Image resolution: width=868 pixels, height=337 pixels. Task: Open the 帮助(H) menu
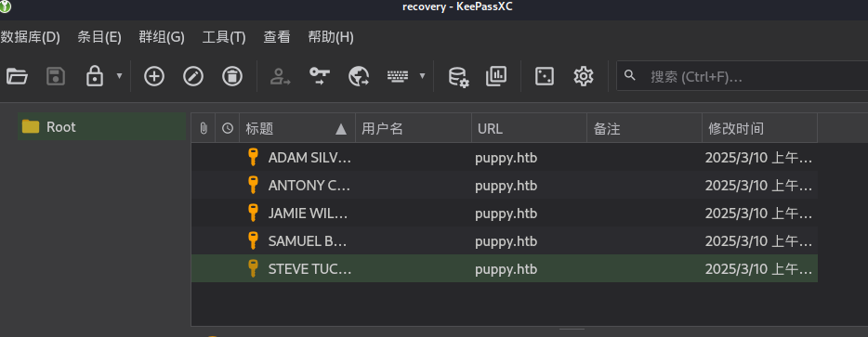[331, 37]
